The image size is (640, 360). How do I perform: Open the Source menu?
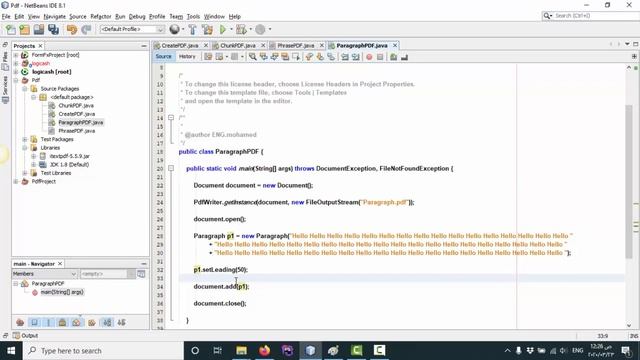click(78, 17)
